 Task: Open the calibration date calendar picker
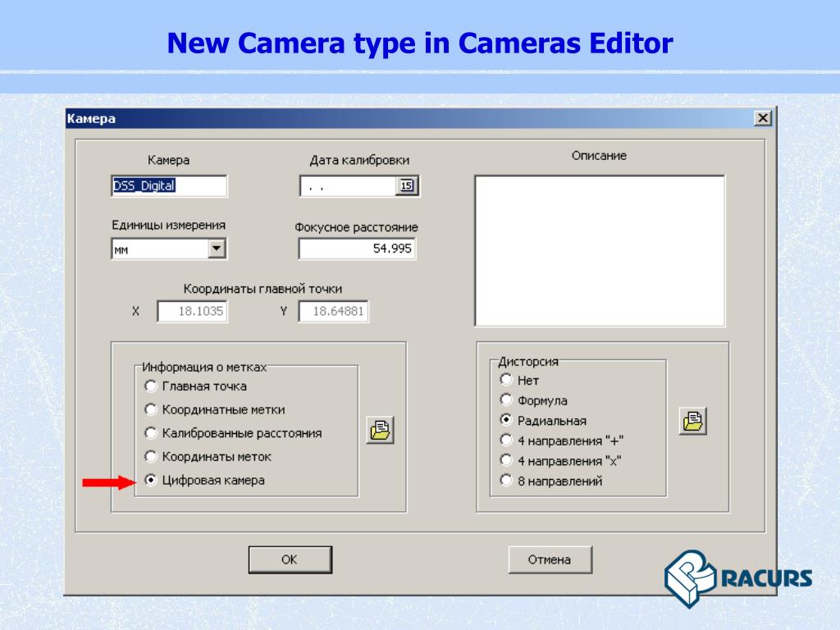point(406,186)
